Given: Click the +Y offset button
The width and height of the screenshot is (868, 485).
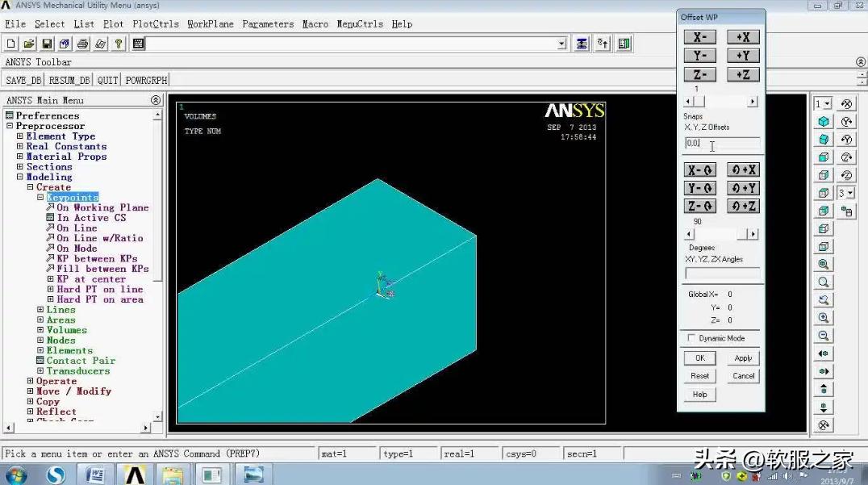Looking at the screenshot, I should point(743,56).
